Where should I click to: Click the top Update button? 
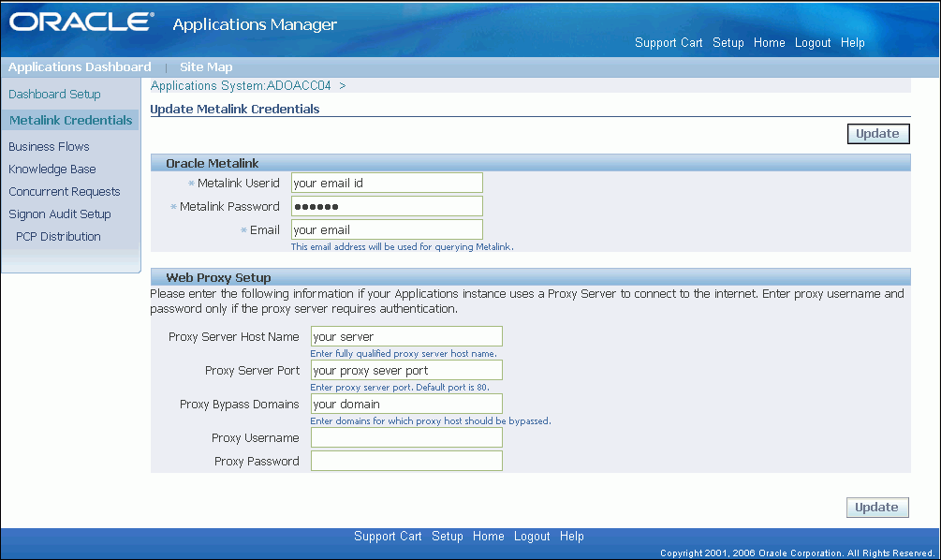878,134
